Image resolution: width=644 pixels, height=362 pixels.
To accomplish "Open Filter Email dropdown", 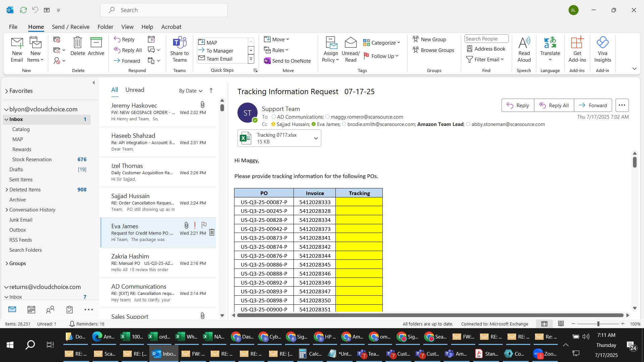I will 485,59.
